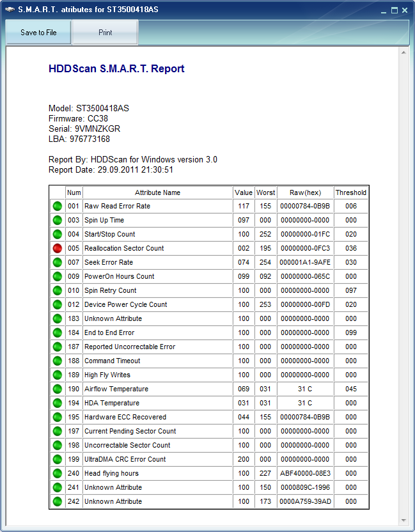The width and height of the screenshot is (415, 532).
Task: Click the green status icon for HDA Temperature
Action: coord(58,403)
